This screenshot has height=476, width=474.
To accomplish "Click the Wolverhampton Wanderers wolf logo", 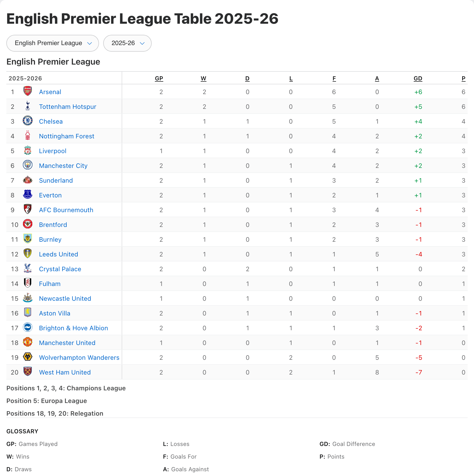I will [x=28, y=357].
